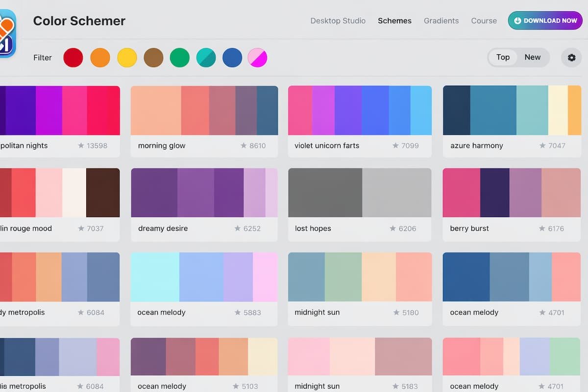
Task: Click the orange color filter
Action: pyautogui.click(x=100, y=57)
